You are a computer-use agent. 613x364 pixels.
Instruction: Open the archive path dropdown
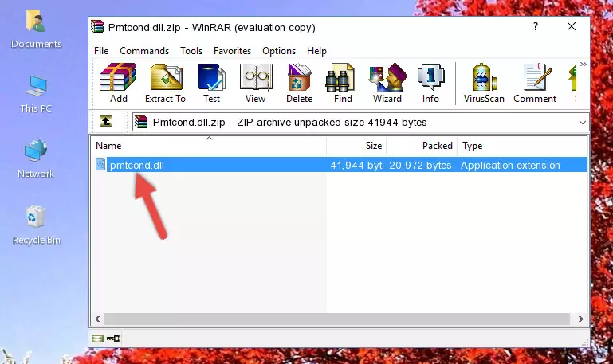pyautogui.click(x=582, y=123)
